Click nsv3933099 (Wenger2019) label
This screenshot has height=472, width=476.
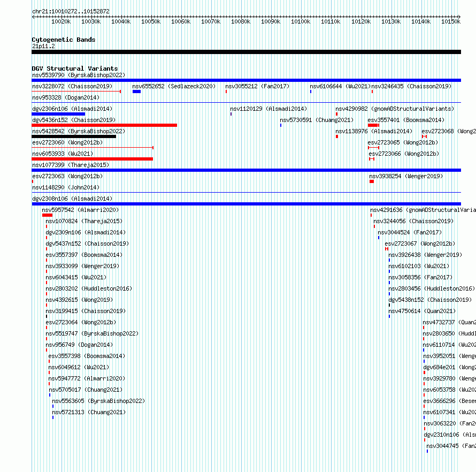click(x=82, y=266)
